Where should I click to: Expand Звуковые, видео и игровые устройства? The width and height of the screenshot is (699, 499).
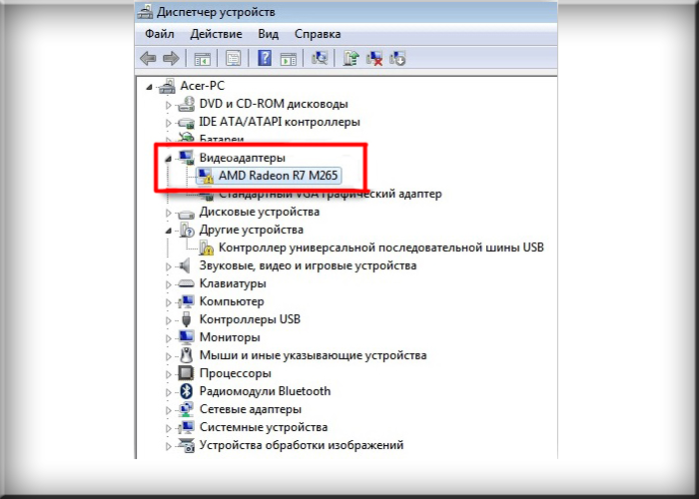(169, 267)
